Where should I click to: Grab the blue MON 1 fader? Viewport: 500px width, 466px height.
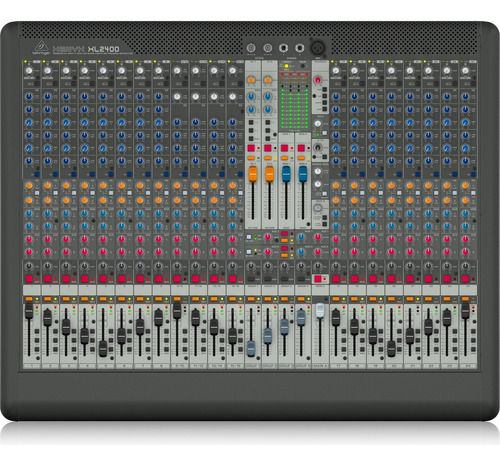tap(286, 174)
